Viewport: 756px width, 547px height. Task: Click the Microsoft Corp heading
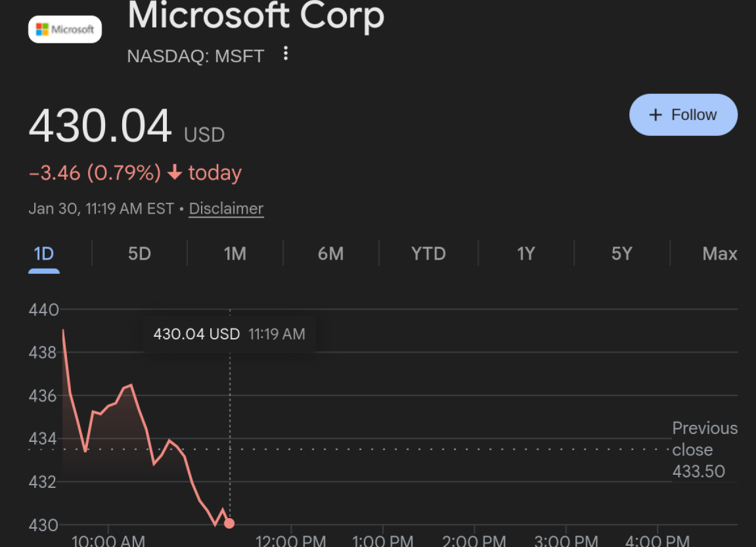coord(256,16)
